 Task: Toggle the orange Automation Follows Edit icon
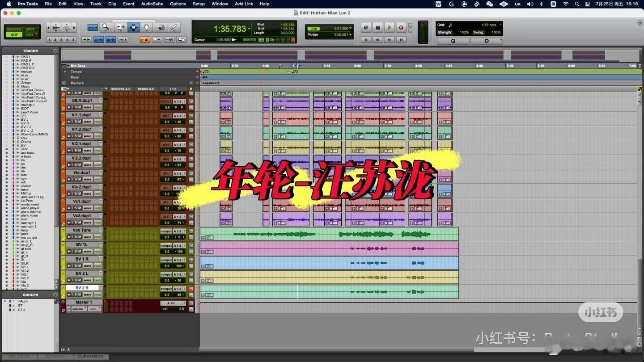tap(145, 39)
